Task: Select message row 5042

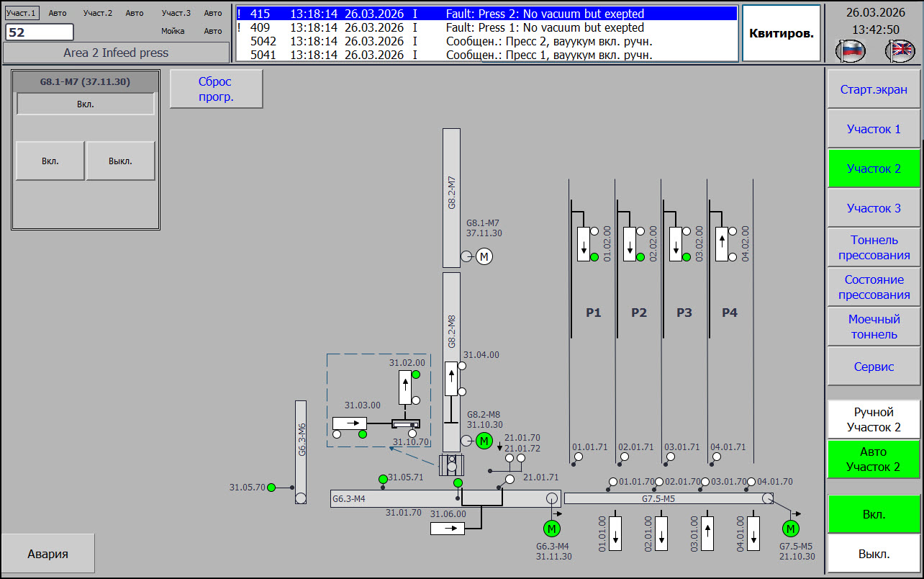Action: 486,41
